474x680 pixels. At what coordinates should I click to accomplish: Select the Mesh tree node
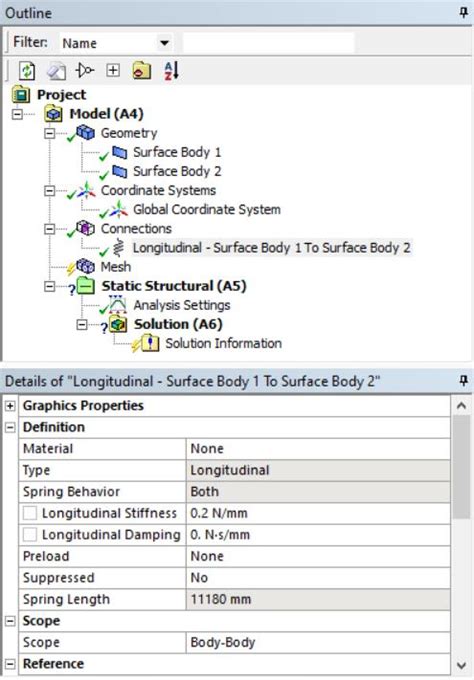(x=116, y=267)
